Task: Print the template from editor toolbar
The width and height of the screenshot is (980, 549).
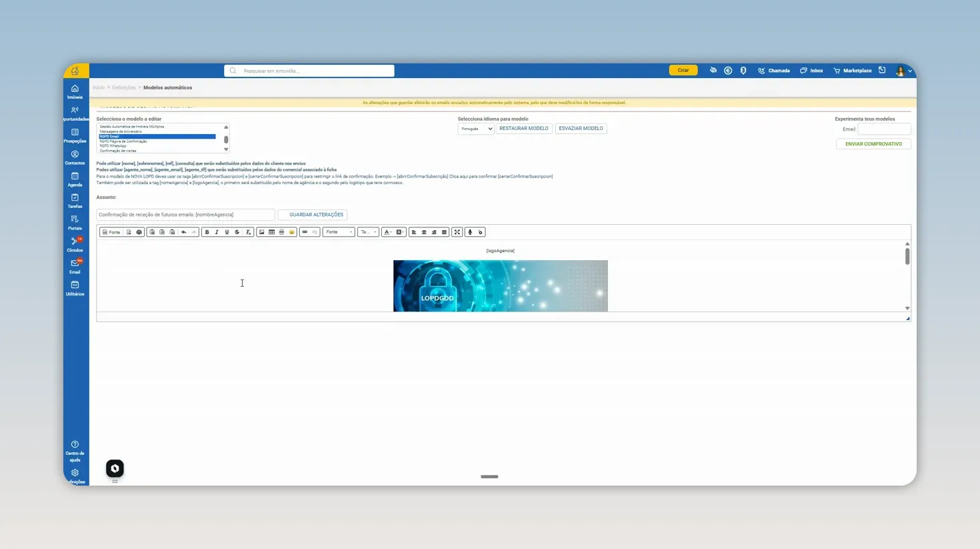Action: click(139, 232)
